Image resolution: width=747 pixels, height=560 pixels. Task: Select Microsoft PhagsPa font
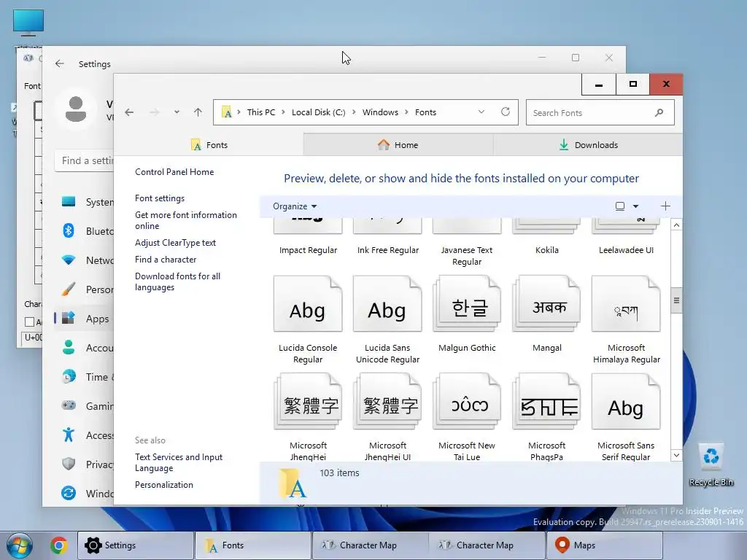pyautogui.click(x=546, y=416)
